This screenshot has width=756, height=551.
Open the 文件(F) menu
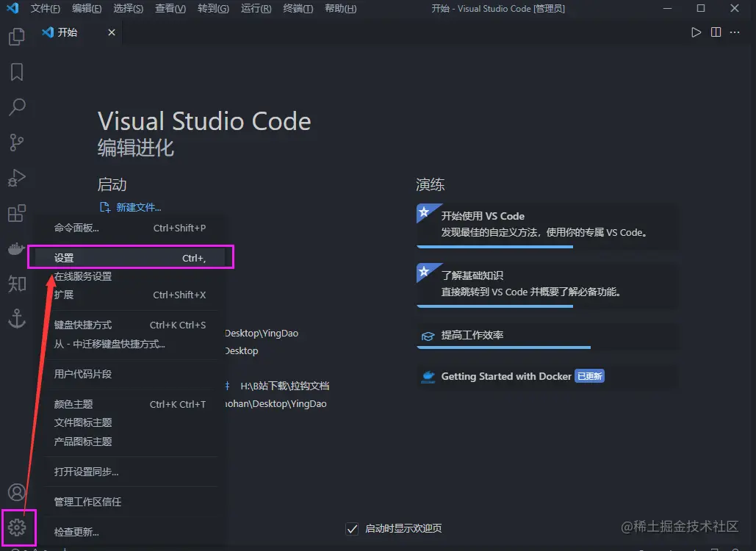click(46, 9)
